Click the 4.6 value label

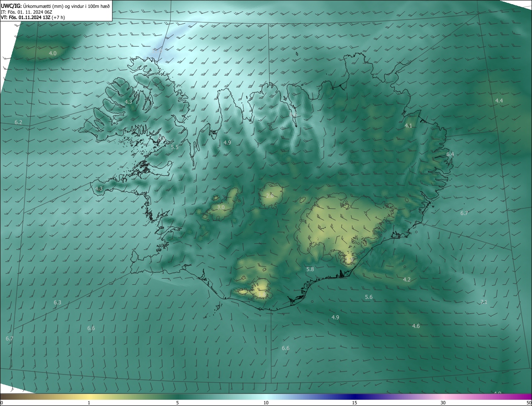(x=416, y=326)
